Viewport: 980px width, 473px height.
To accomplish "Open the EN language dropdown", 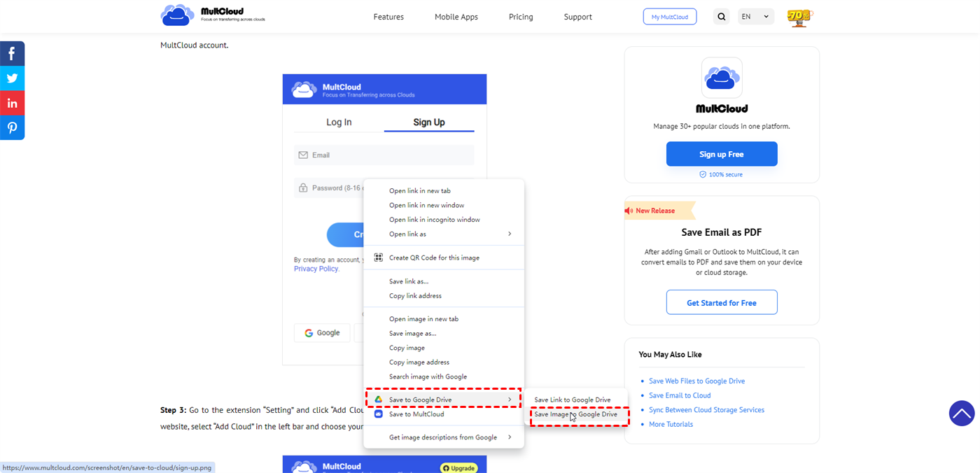I will point(756,17).
